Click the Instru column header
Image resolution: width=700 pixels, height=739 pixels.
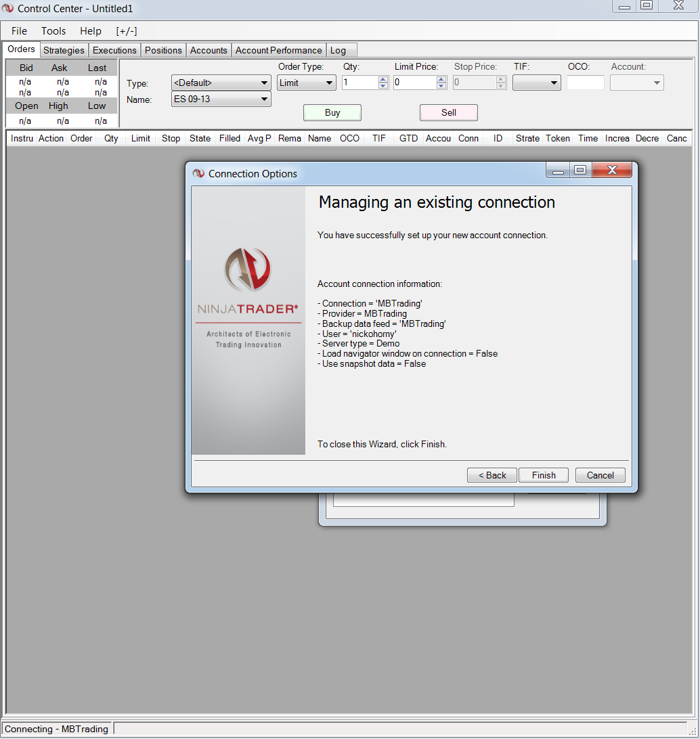coord(22,138)
